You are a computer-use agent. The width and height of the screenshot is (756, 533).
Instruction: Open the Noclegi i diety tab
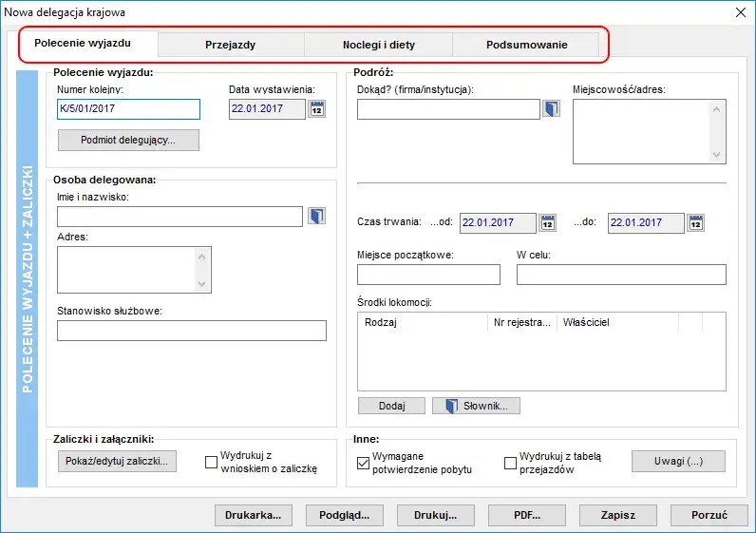(x=378, y=45)
